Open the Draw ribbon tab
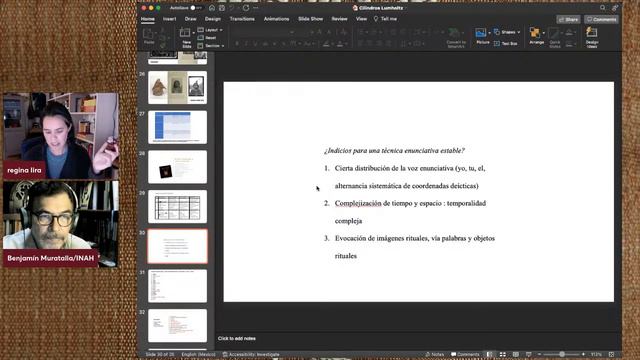Viewport: 640px width, 360px height. point(190,19)
